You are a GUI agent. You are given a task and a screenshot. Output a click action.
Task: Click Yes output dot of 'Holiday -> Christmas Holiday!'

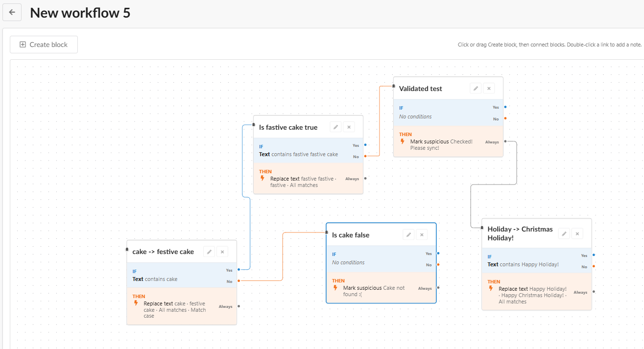(x=594, y=255)
